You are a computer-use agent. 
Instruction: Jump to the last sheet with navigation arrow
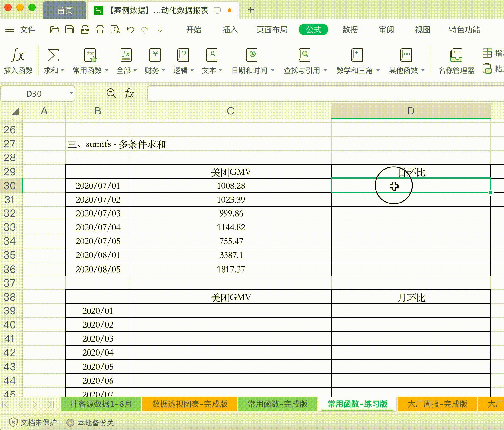(51, 404)
